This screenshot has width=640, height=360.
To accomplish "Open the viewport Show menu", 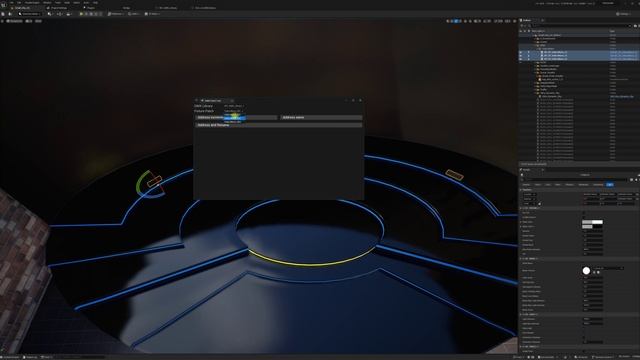I will (x=38, y=21).
